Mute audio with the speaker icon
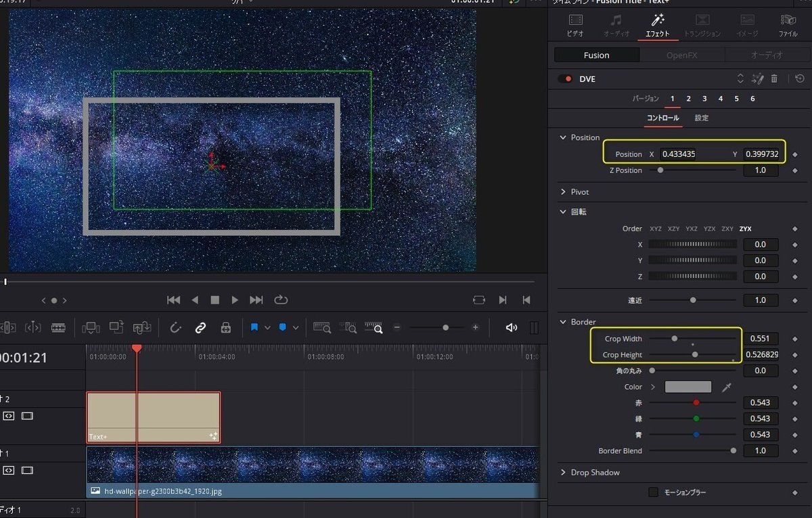The width and height of the screenshot is (812, 518). pos(512,328)
